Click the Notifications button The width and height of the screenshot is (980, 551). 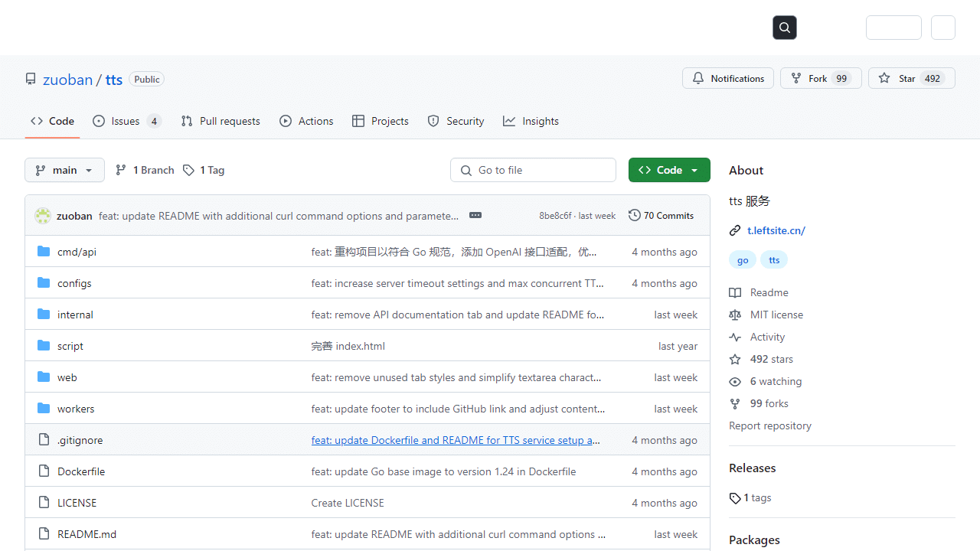(x=728, y=78)
